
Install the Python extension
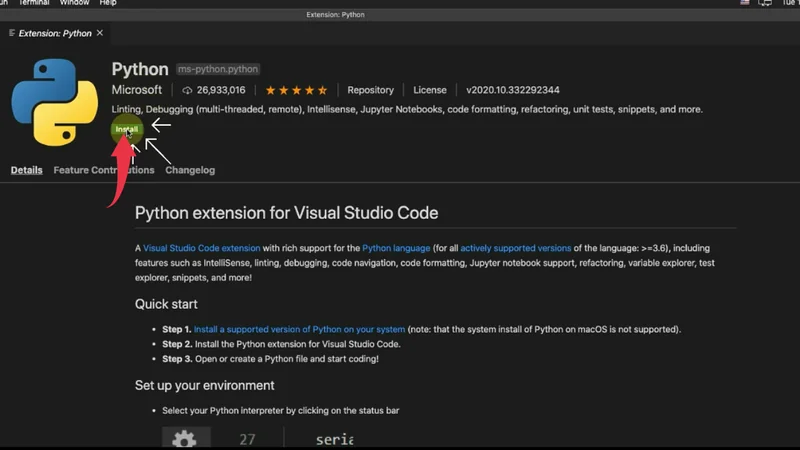pyautogui.click(x=127, y=130)
